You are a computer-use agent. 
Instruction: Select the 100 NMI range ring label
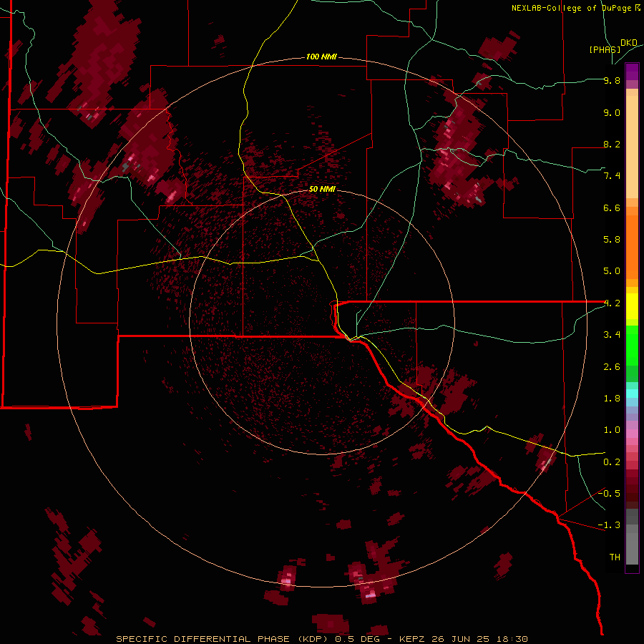tap(321, 57)
